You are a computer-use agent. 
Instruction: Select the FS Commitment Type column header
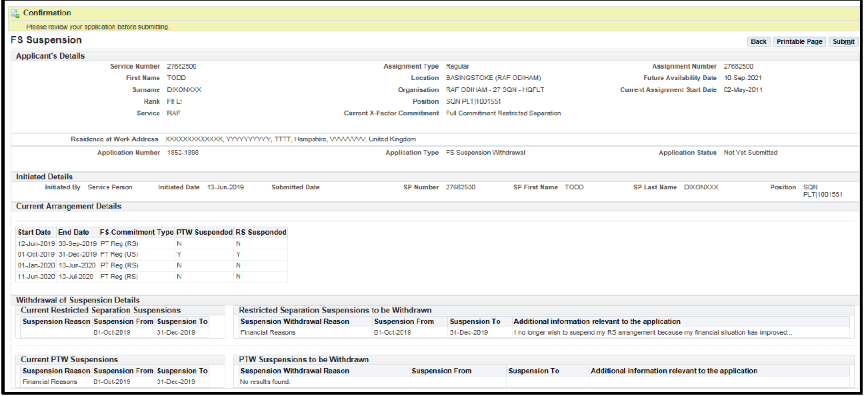click(x=137, y=232)
